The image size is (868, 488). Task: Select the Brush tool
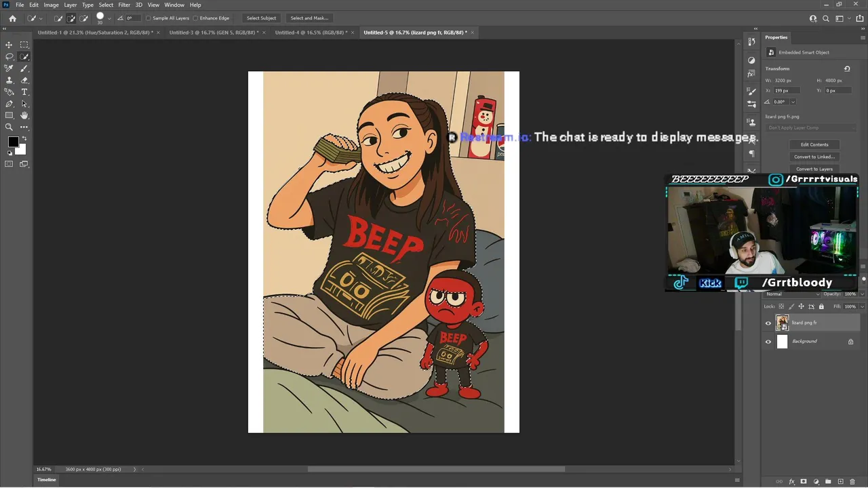coord(24,68)
